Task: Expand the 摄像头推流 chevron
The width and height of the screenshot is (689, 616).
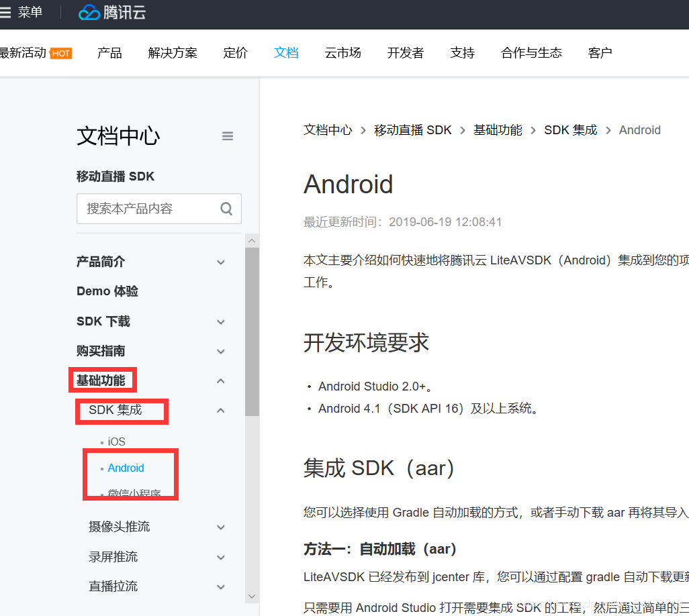Action: point(221,527)
